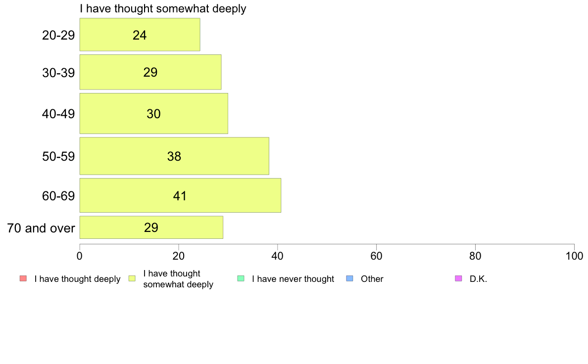Click the red 'I have thought deeply' legend swatch
This screenshot has height=364, width=588.
(x=23, y=278)
